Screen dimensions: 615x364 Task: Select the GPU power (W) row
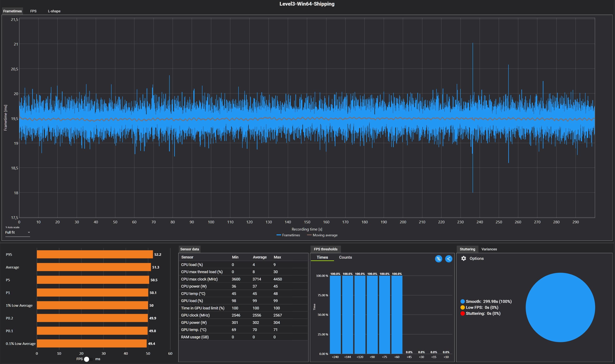tap(243, 323)
